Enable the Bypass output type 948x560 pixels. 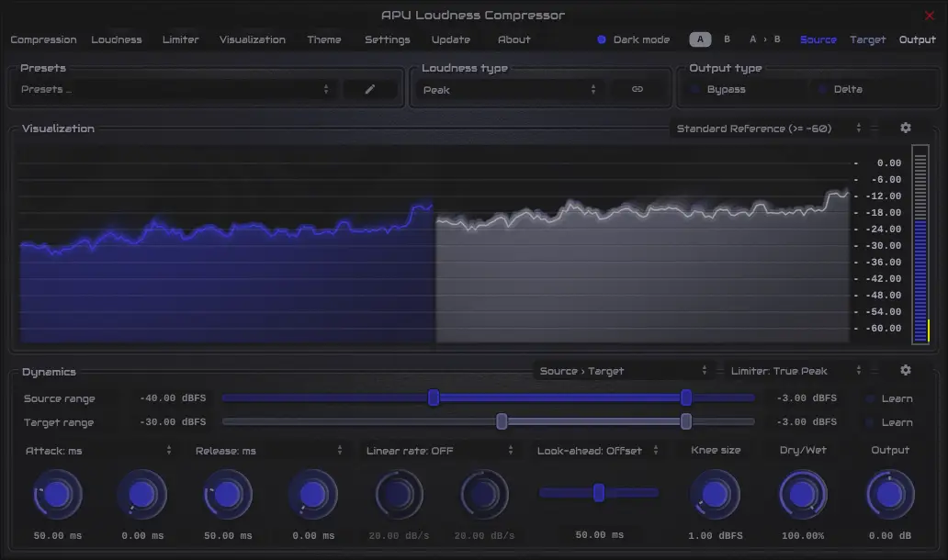[x=718, y=89]
